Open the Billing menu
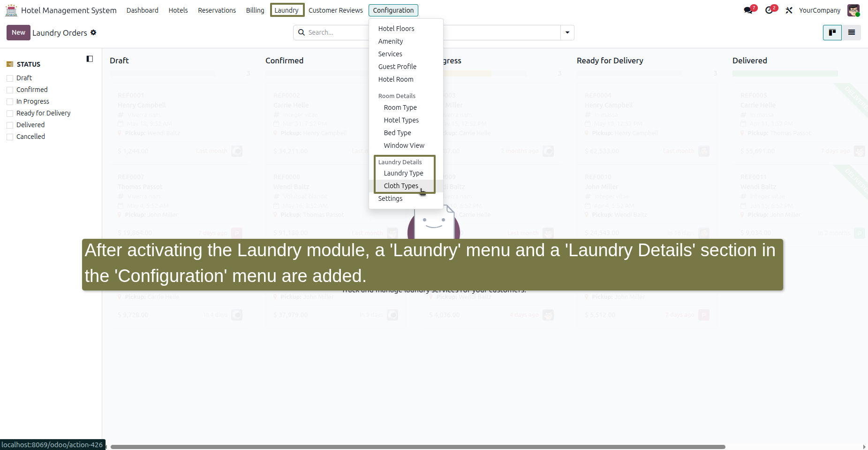This screenshot has height=450, width=868. [255, 10]
